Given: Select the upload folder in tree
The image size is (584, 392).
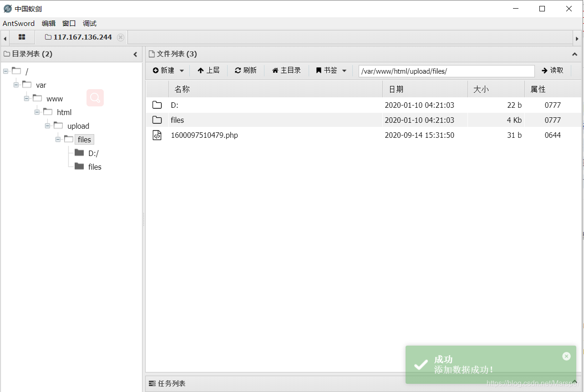Looking at the screenshot, I should [x=78, y=126].
